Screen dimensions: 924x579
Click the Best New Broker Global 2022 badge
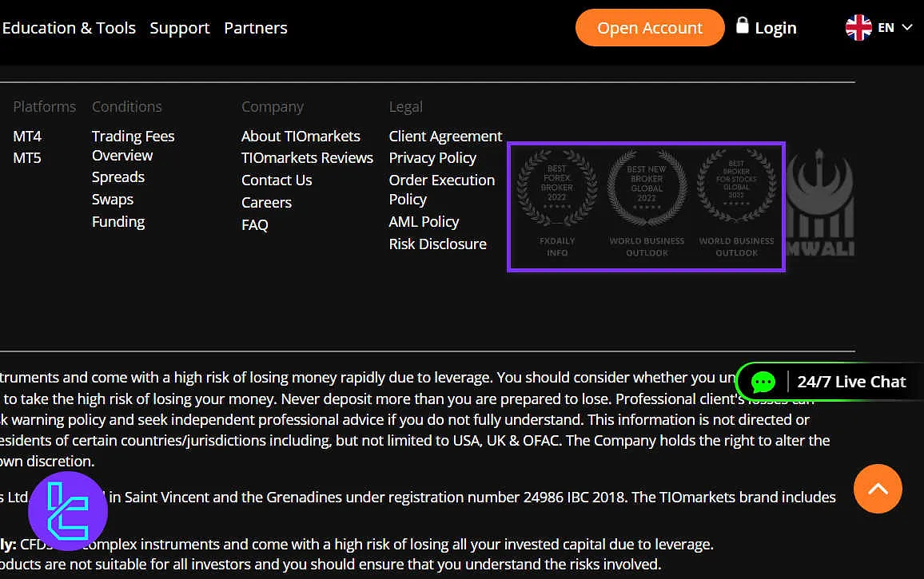coord(647,204)
